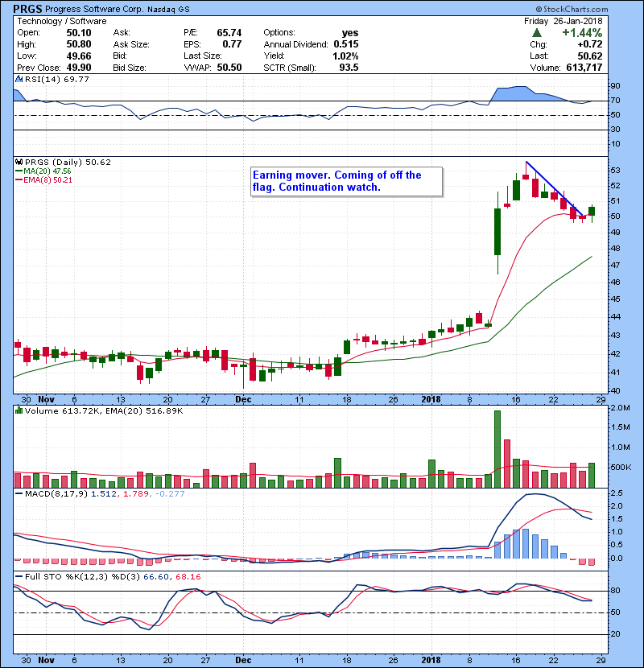The width and height of the screenshot is (644, 668).
Task: Click the green up-triangle next to +1.44%
Action: click(537, 33)
